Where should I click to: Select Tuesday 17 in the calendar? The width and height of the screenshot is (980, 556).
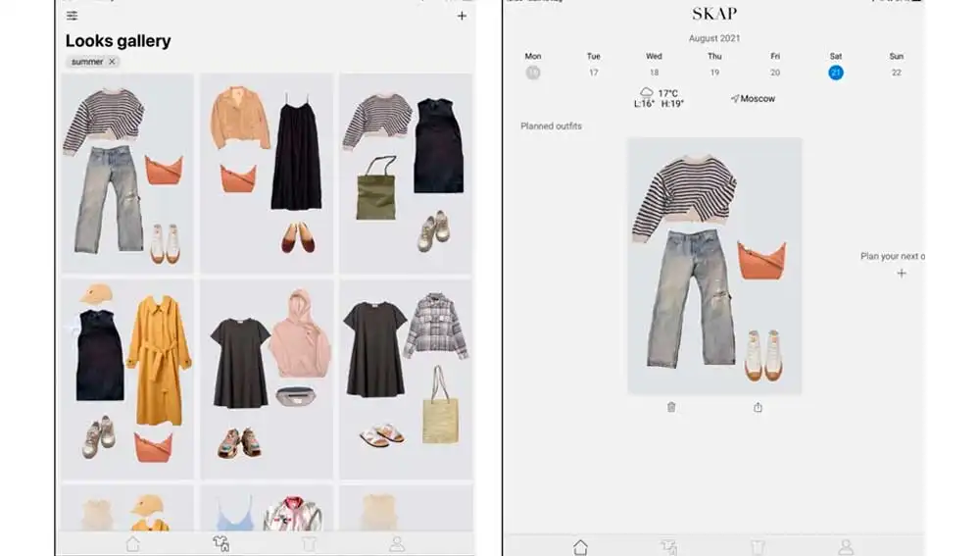(x=593, y=73)
